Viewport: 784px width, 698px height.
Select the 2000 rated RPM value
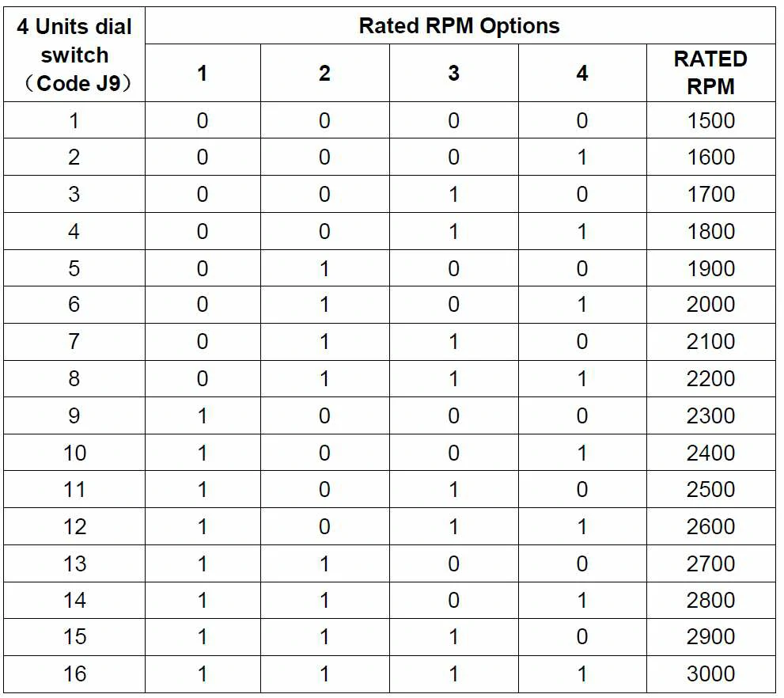click(710, 305)
